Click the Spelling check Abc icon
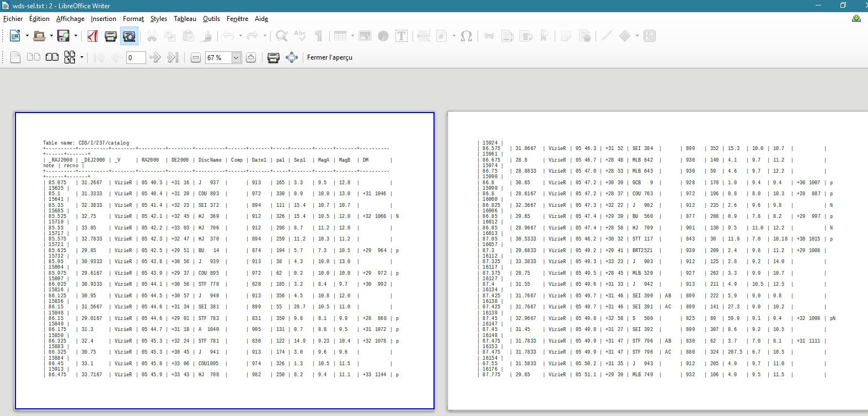Image resolution: width=868 pixels, height=416 pixels. point(300,36)
